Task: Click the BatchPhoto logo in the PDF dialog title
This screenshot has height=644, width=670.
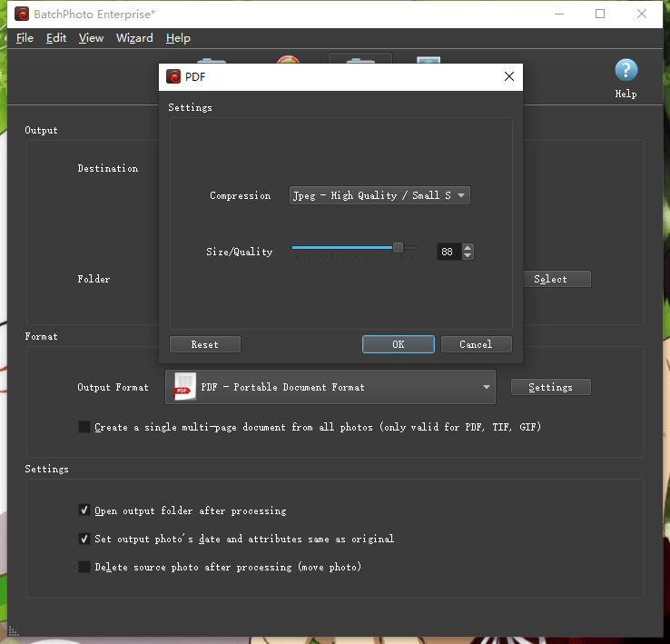Action: pyautogui.click(x=173, y=76)
